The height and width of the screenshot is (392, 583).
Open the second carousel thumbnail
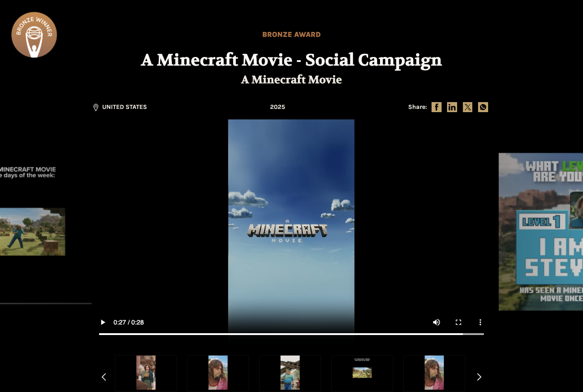tap(218, 373)
